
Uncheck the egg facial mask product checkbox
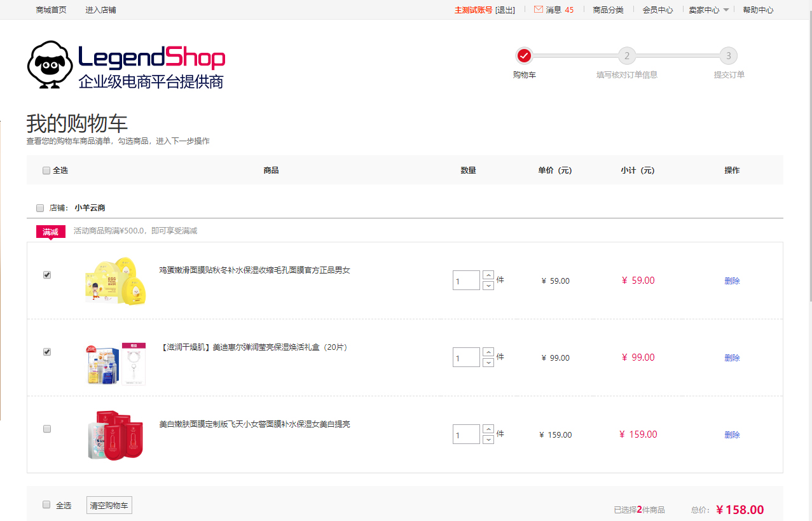(x=47, y=275)
